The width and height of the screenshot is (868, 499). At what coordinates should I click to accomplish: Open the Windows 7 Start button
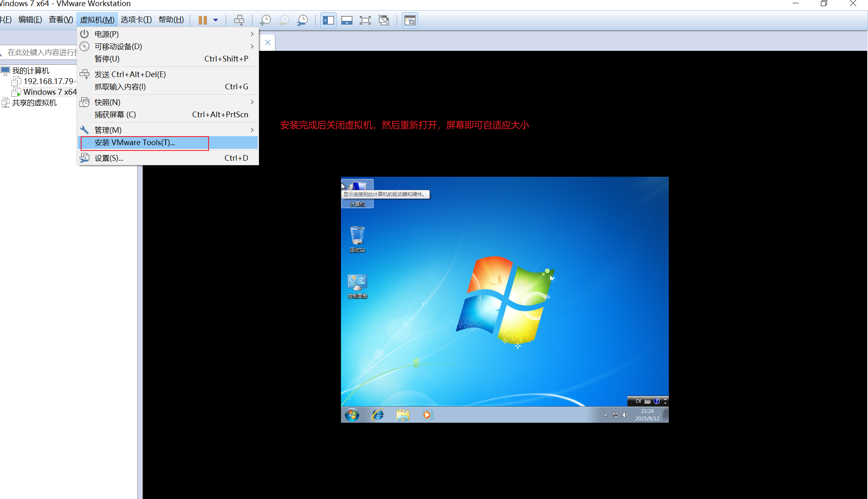(x=352, y=415)
